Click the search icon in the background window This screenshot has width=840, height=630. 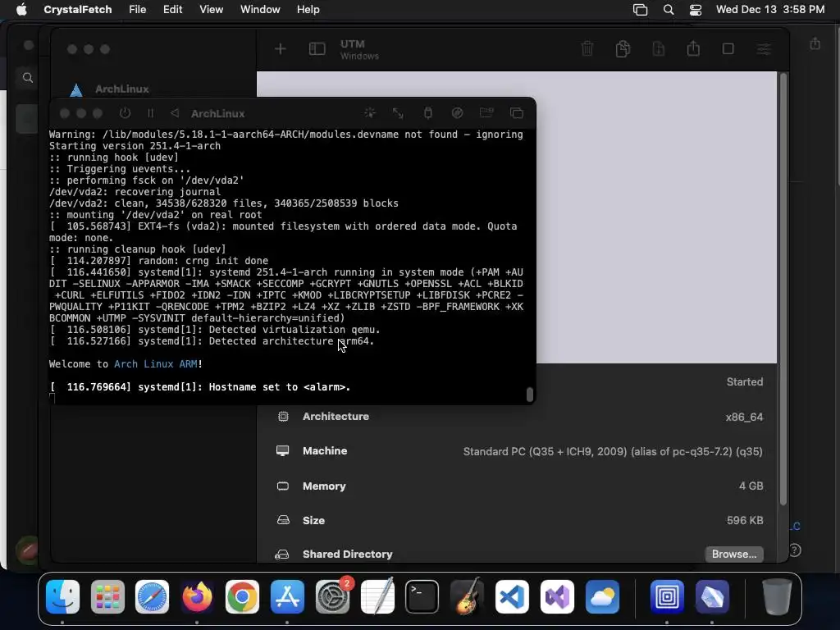tap(28, 78)
